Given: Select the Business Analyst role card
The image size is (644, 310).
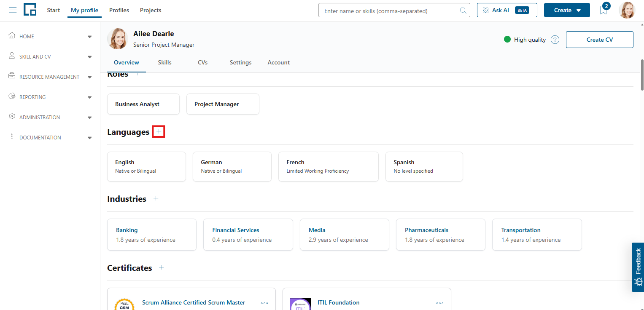Looking at the screenshot, I should tap(143, 104).
